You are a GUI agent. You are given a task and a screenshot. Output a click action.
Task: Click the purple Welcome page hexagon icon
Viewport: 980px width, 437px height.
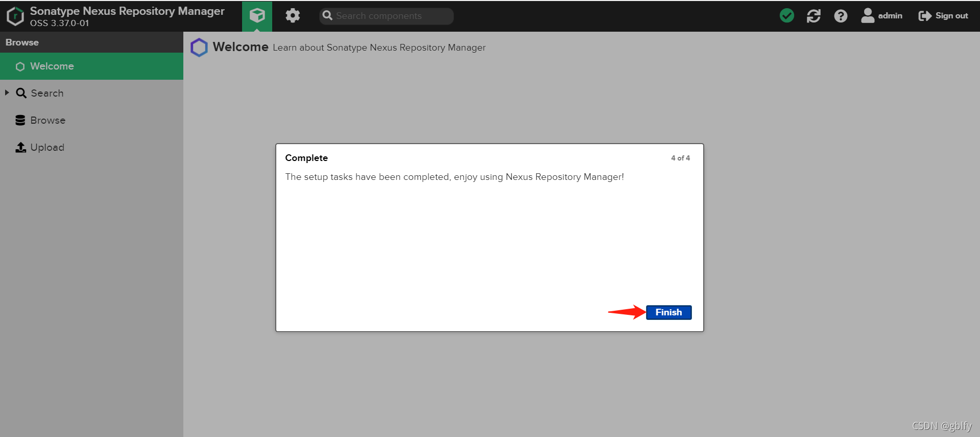[199, 48]
